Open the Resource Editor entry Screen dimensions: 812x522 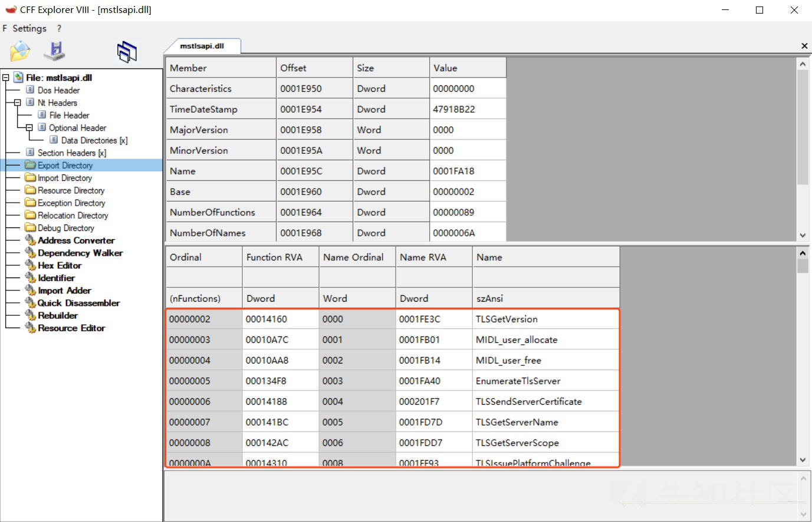point(71,328)
